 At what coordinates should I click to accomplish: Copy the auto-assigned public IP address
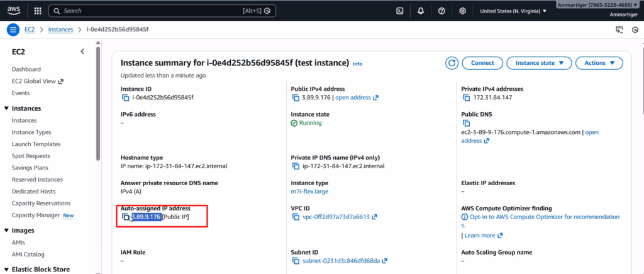pyautogui.click(x=126, y=217)
